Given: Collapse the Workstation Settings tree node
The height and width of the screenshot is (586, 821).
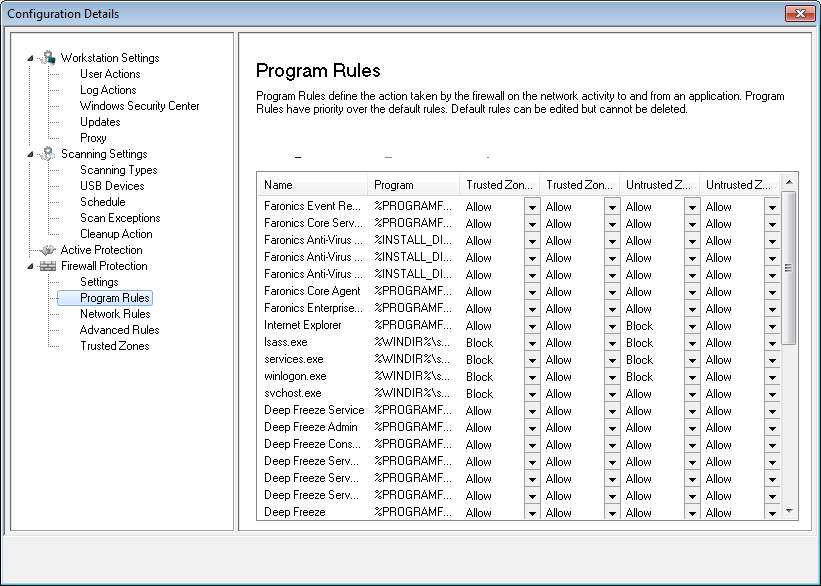Looking at the screenshot, I should (30, 58).
